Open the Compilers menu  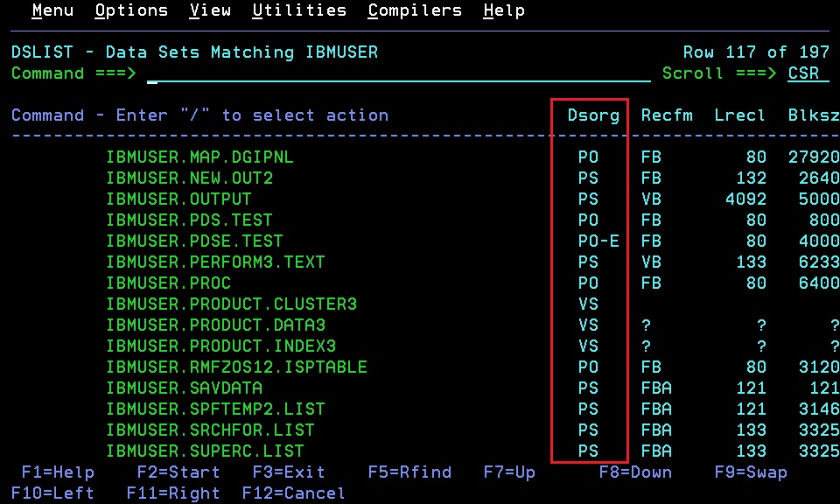pos(415,10)
